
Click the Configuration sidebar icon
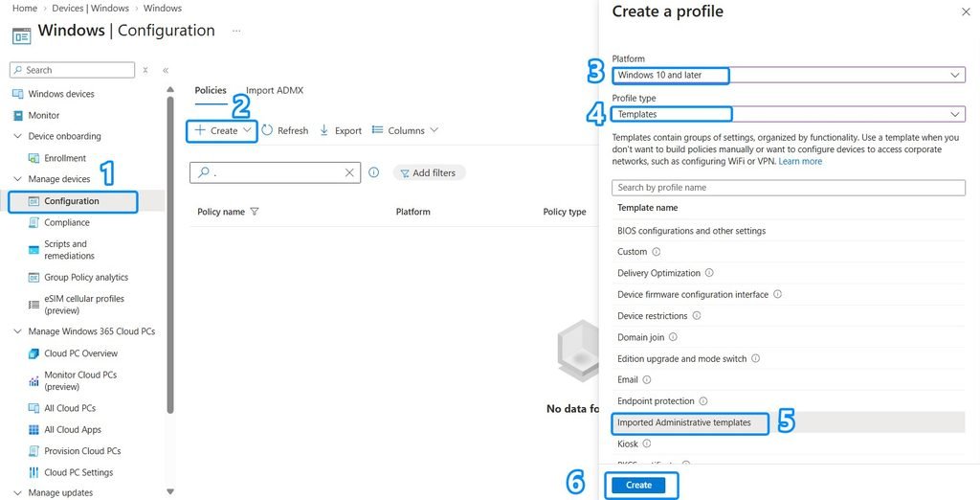click(33, 201)
